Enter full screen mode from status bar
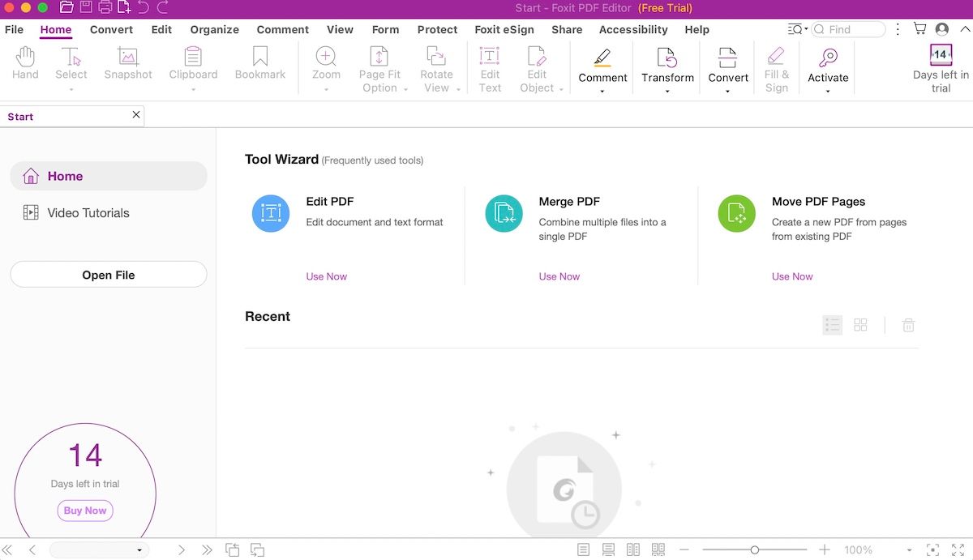 tap(958, 550)
